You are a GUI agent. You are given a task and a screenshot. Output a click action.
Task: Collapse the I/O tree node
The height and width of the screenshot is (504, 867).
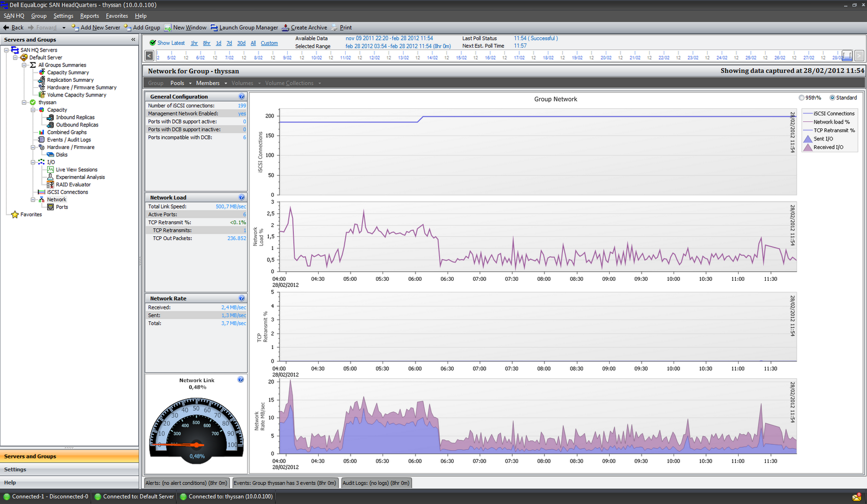coord(33,162)
